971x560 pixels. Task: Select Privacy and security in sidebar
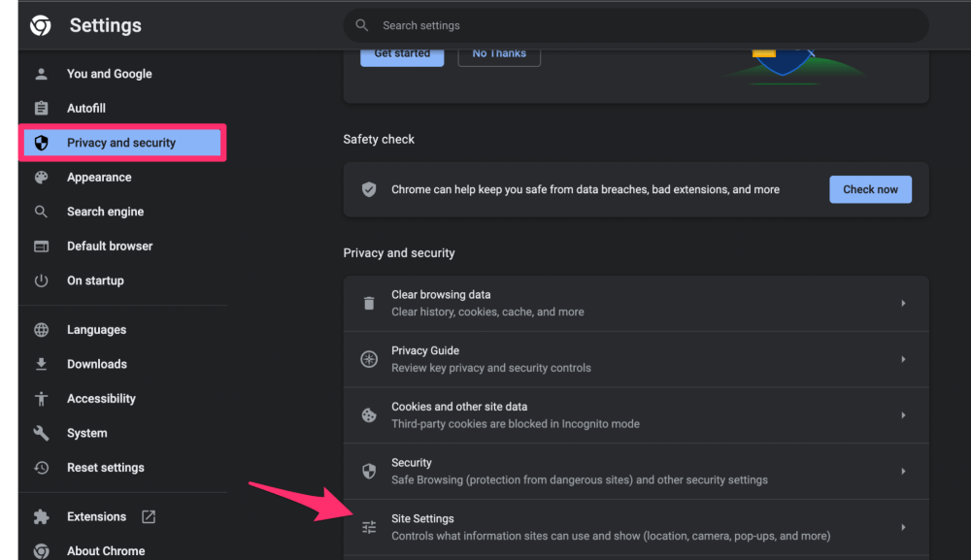tap(122, 143)
